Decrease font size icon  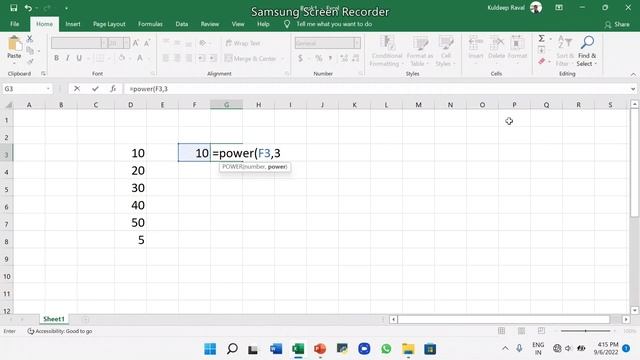147,43
